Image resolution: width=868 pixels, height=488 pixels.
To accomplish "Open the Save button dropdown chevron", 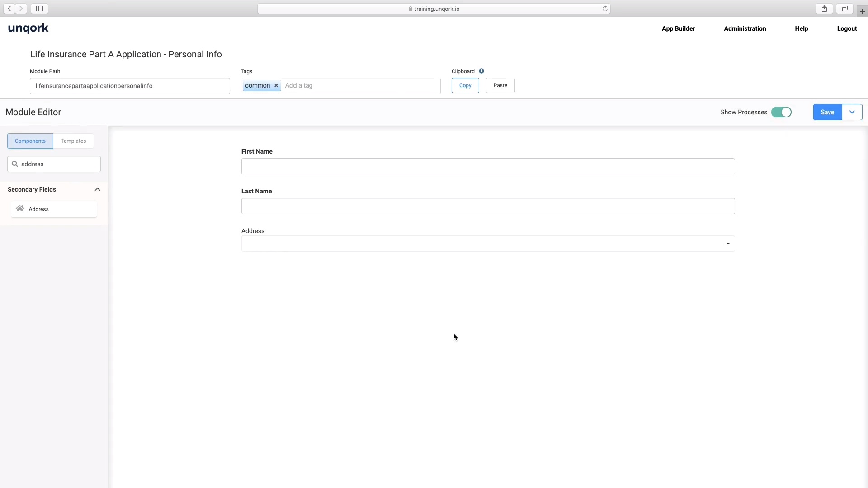I will point(853,112).
